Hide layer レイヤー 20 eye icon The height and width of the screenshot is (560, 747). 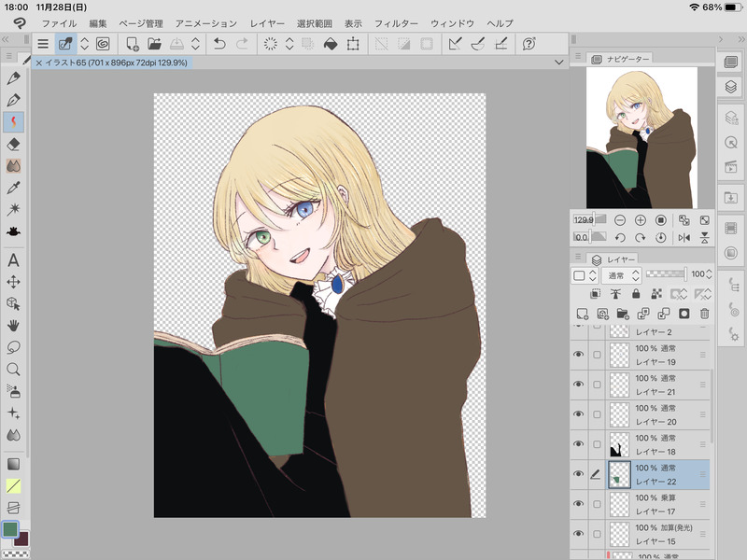[x=578, y=414]
